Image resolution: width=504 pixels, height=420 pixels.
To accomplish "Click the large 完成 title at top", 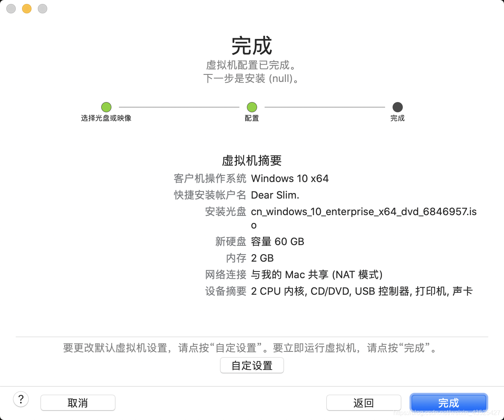I will (252, 46).
